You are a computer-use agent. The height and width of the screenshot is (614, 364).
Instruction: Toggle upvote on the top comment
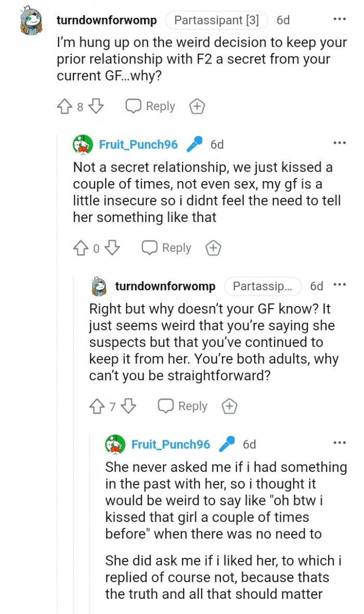(65, 106)
